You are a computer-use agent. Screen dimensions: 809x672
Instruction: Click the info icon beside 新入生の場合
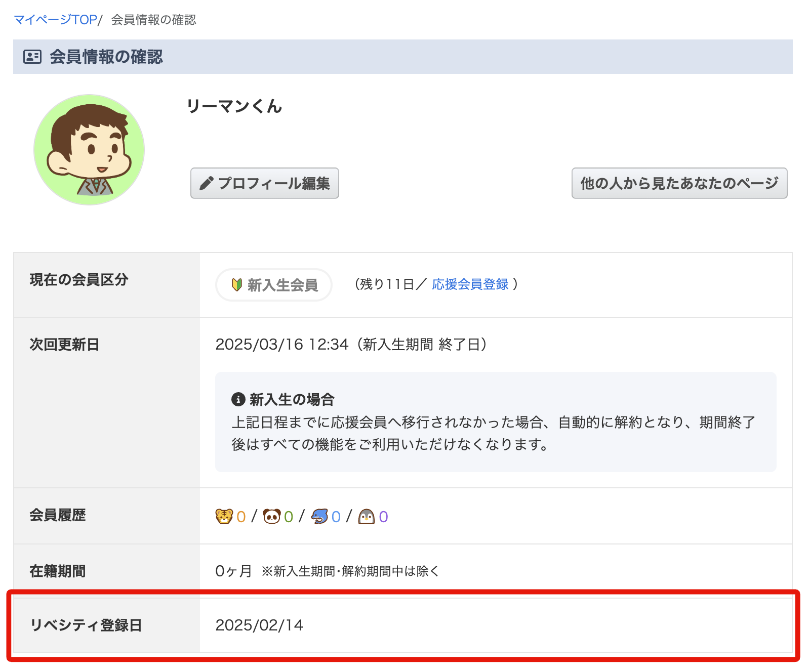pos(238,399)
